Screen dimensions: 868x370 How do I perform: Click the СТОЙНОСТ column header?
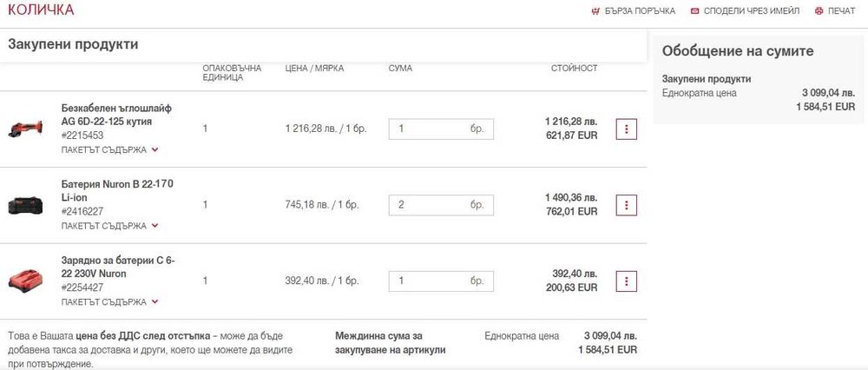click(x=574, y=68)
